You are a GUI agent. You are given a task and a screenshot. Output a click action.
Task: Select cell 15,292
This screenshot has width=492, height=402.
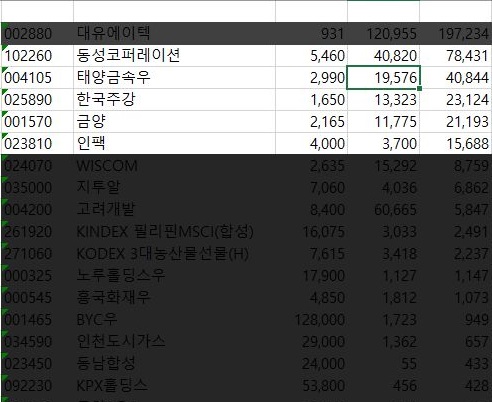pos(383,166)
